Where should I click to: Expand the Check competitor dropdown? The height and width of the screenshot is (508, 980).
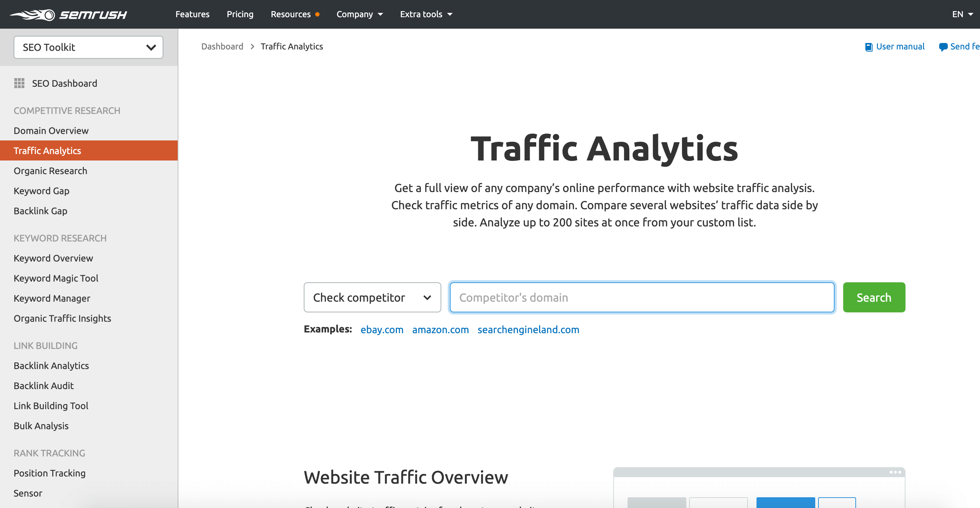pos(372,297)
